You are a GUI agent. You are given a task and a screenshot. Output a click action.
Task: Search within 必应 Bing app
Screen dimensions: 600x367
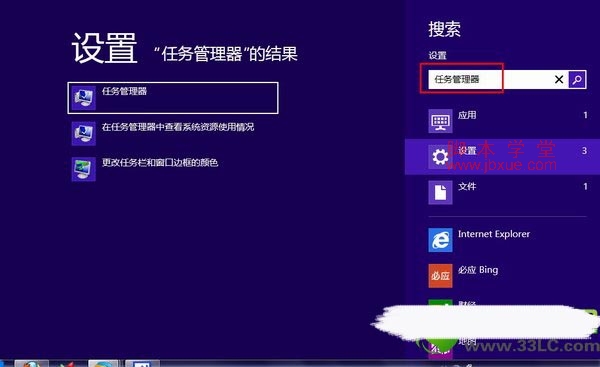(x=502, y=276)
